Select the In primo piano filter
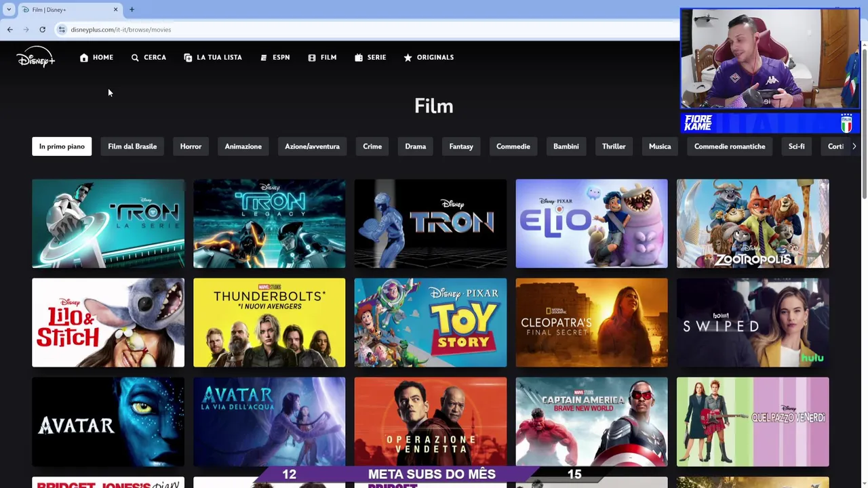Image resolution: width=868 pixels, height=488 pixels. 62,146
